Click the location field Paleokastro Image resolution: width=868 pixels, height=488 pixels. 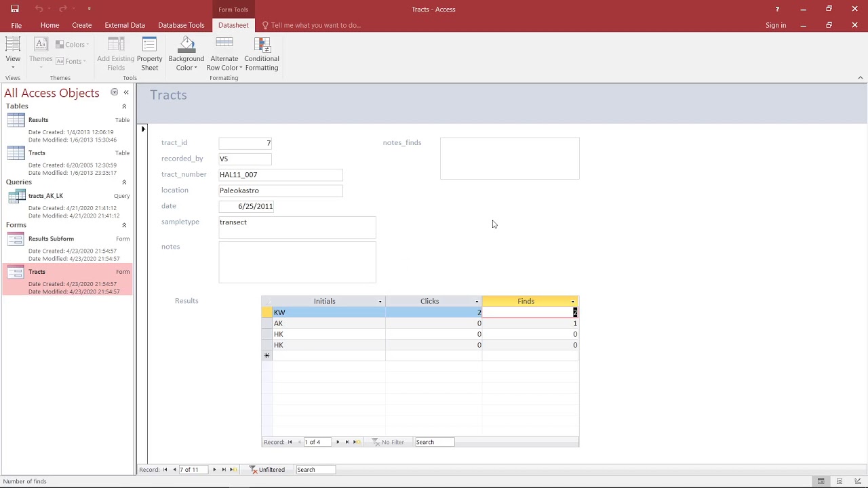pos(281,190)
